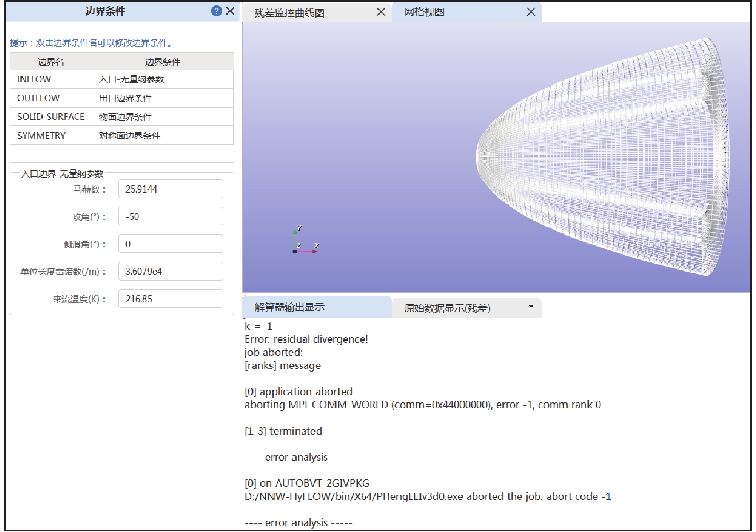This screenshot has height=532, width=756.
Task: Select the 解算器输出显示 tab
Action: 290,307
